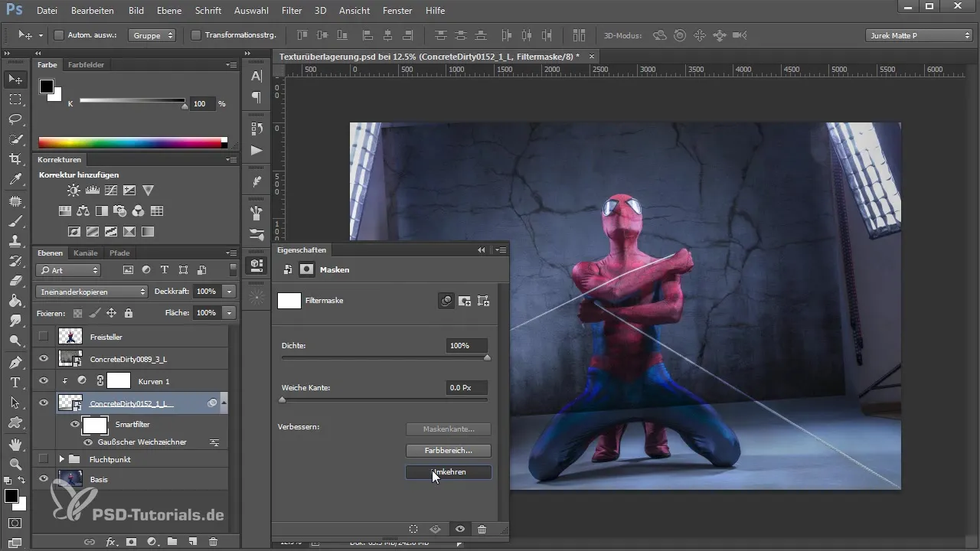Add Brightness/Contrast adjustment
980x551 pixels.
(73, 191)
